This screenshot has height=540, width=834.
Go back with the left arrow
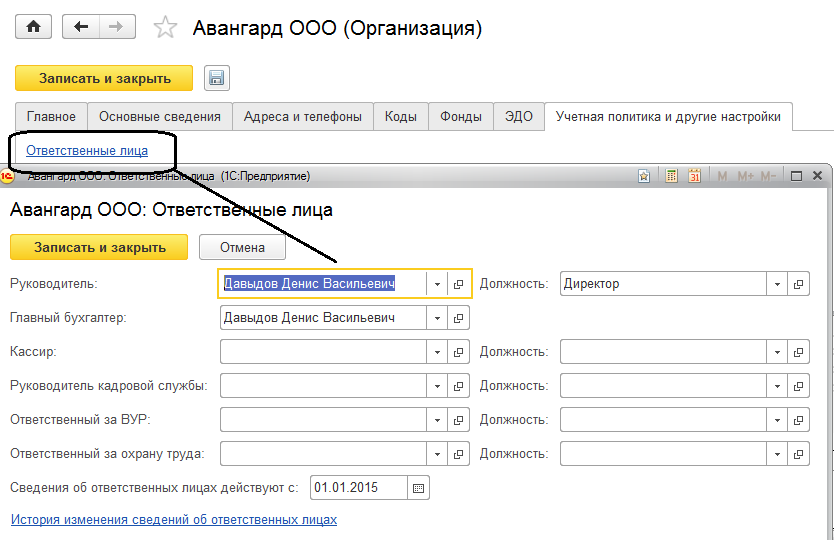point(80,27)
